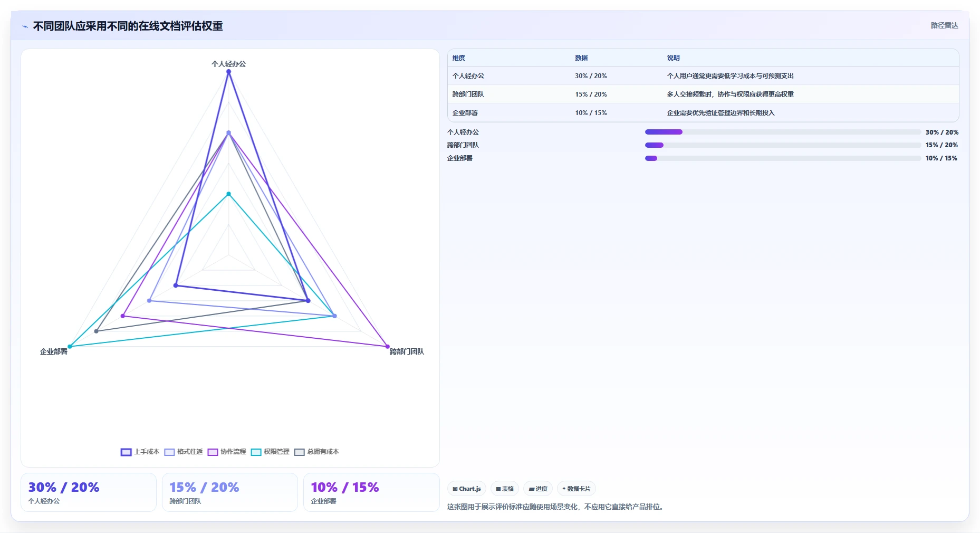Click the 总拥有成本 legend label
Viewport: 980px width, 533px height.
[x=323, y=452]
